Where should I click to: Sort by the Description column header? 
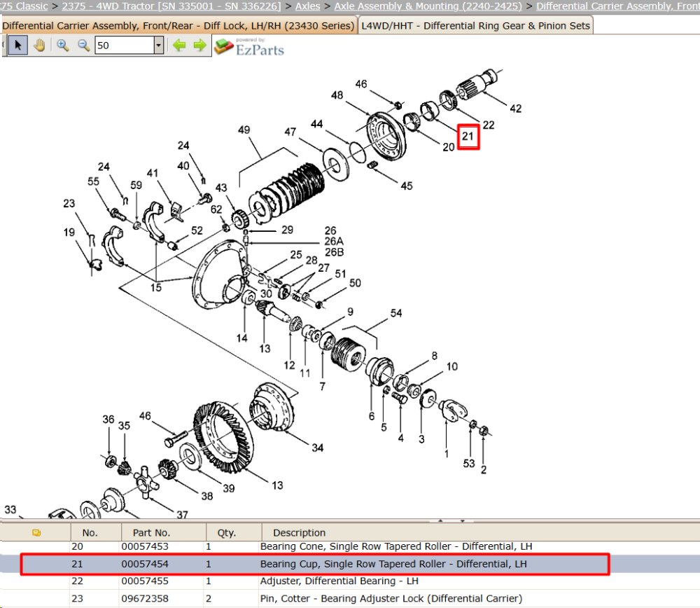[299, 532]
